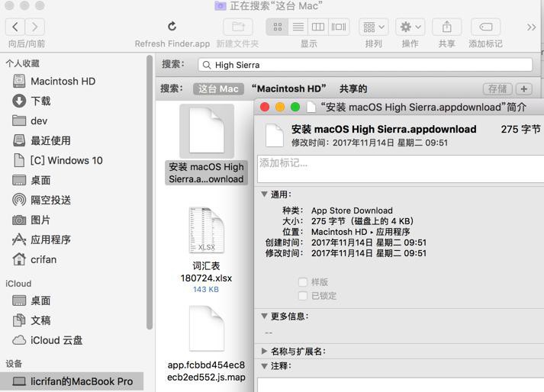Click the 143 KB size label

[206, 289]
